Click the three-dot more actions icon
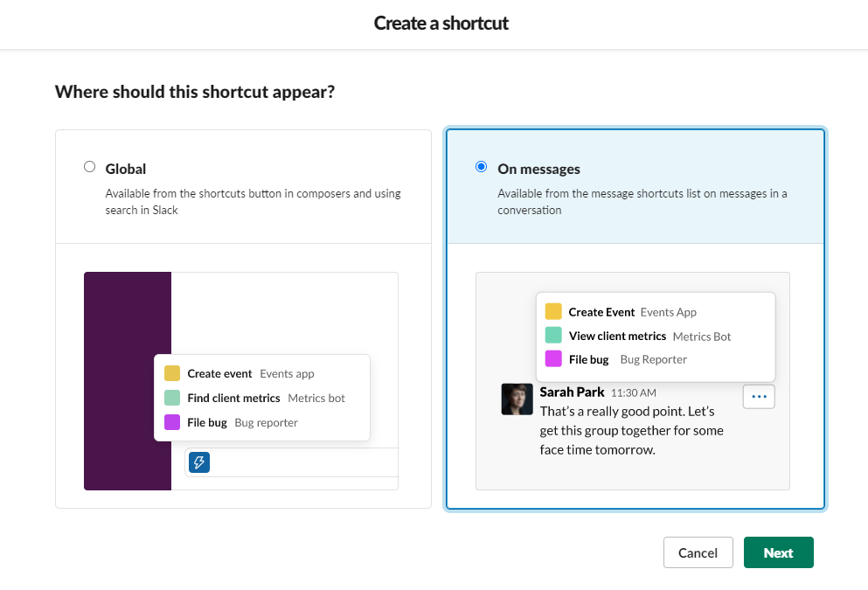This screenshot has height=590, width=868. pyautogui.click(x=759, y=397)
